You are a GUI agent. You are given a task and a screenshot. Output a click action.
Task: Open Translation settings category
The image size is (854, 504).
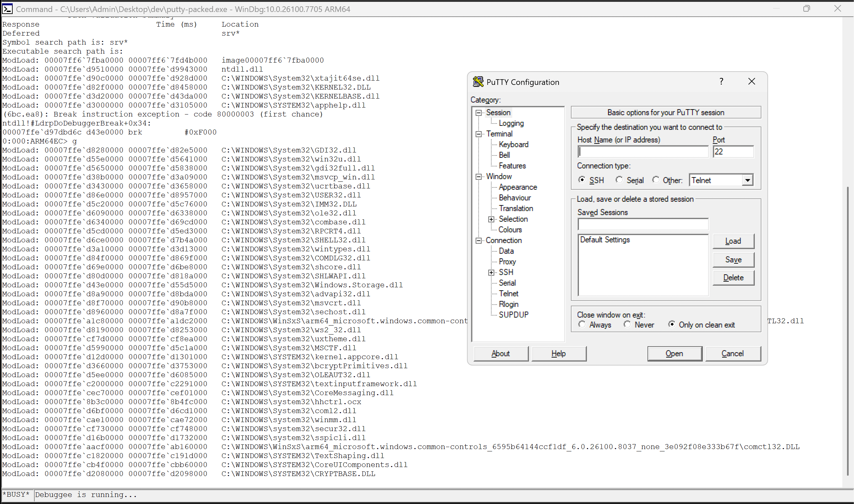point(516,208)
